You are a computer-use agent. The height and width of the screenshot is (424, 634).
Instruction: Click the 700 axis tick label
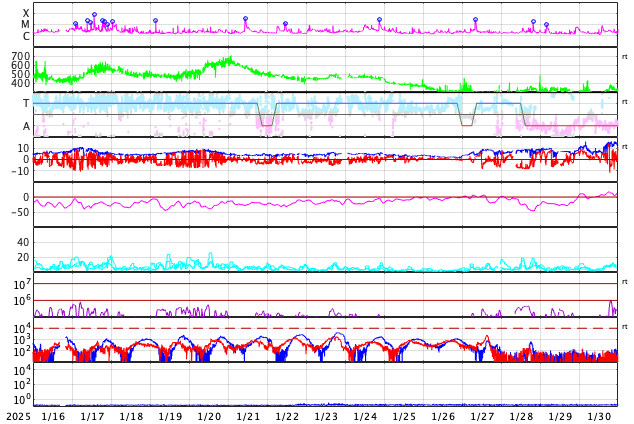point(20,56)
